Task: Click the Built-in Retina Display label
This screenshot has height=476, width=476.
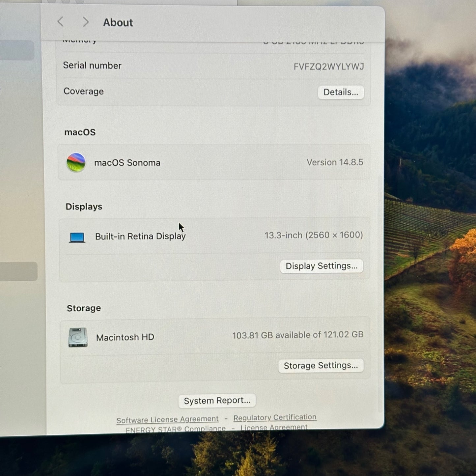Action: pyautogui.click(x=140, y=237)
